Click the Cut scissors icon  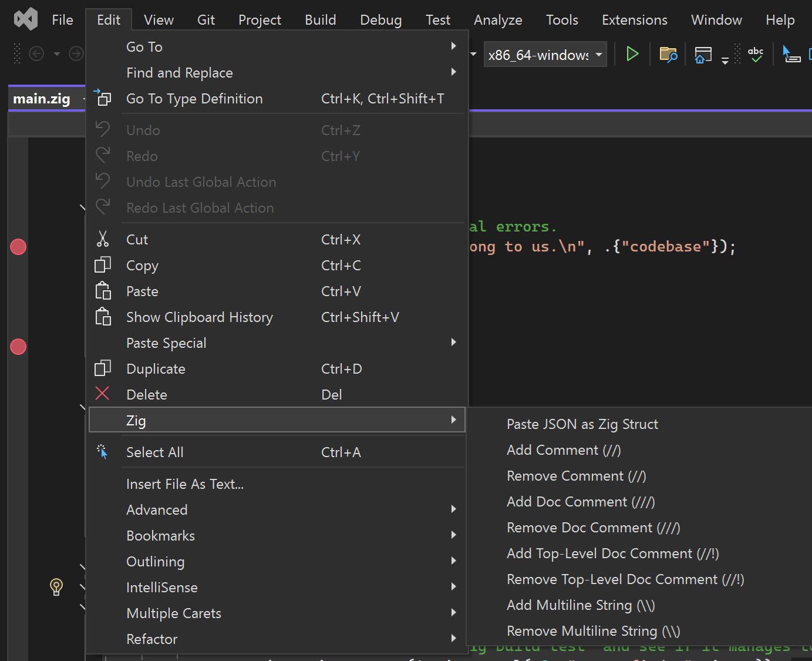pyautogui.click(x=103, y=239)
